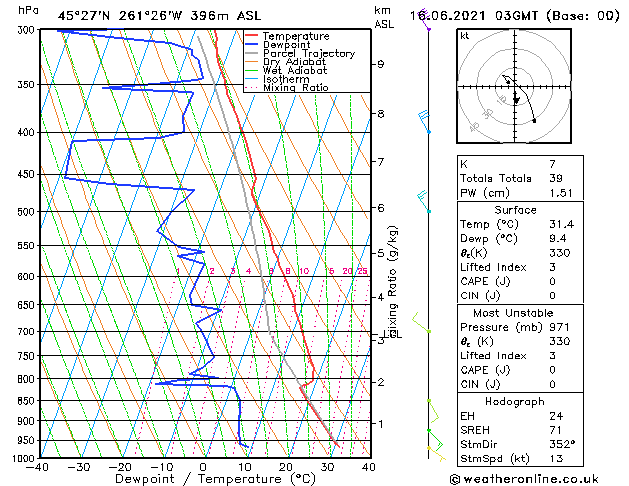Viewport: 629px width, 486px height.
Task: Click the red Temperature legend line
Action: click(251, 36)
